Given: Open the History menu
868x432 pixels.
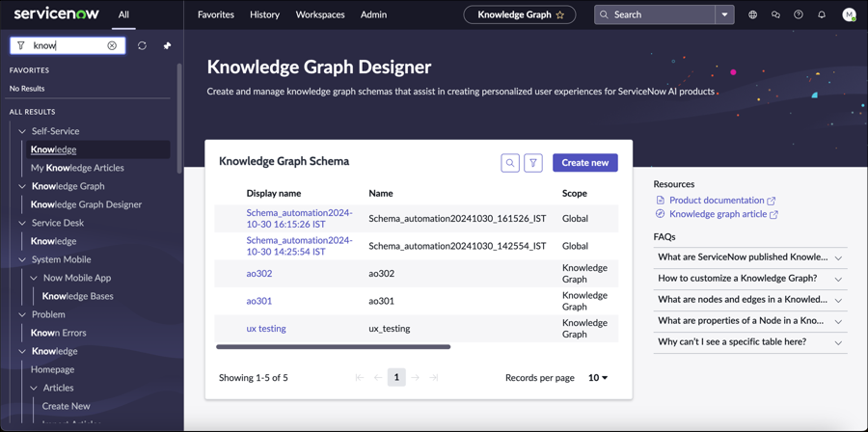Looking at the screenshot, I should coord(264,14).
